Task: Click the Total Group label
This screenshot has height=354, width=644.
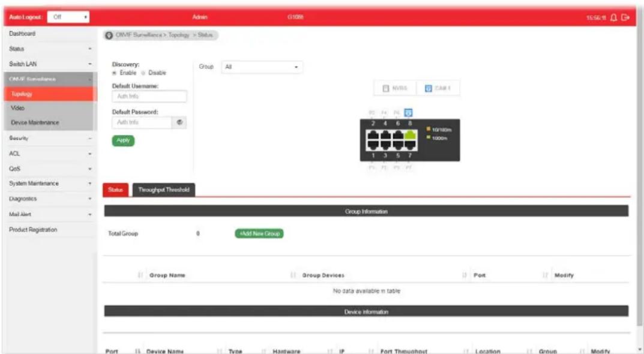Action: [123, 233]
